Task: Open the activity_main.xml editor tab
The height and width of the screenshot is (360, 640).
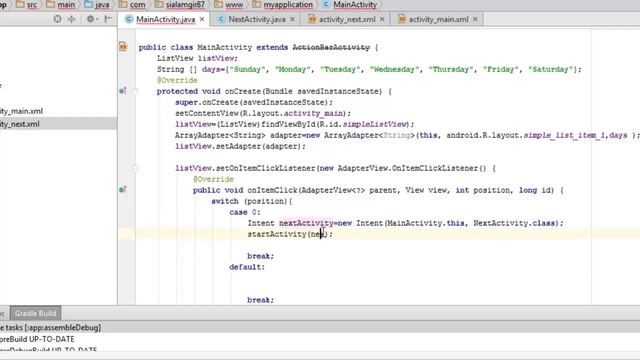Action: pyautogui.click(x=438, y=19)
